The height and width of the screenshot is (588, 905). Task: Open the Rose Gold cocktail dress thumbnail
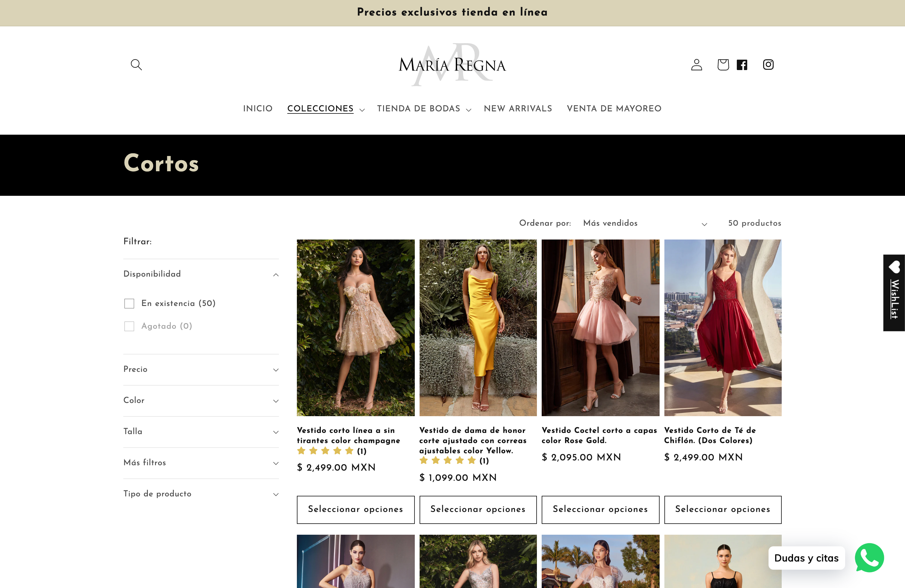tap(600, 328)
